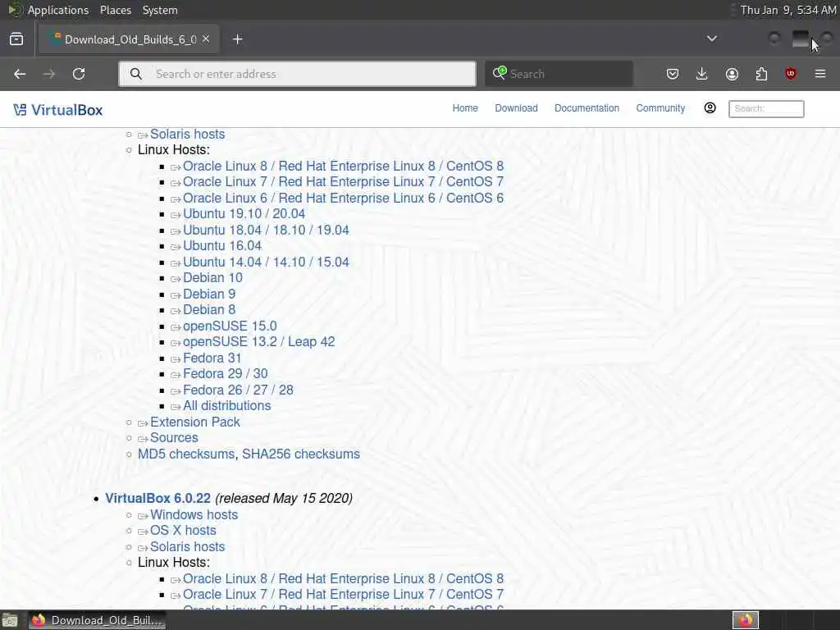Focus the Search or enter address field
The height and width of the screenshot is (630, 840).
pos(297,74)
